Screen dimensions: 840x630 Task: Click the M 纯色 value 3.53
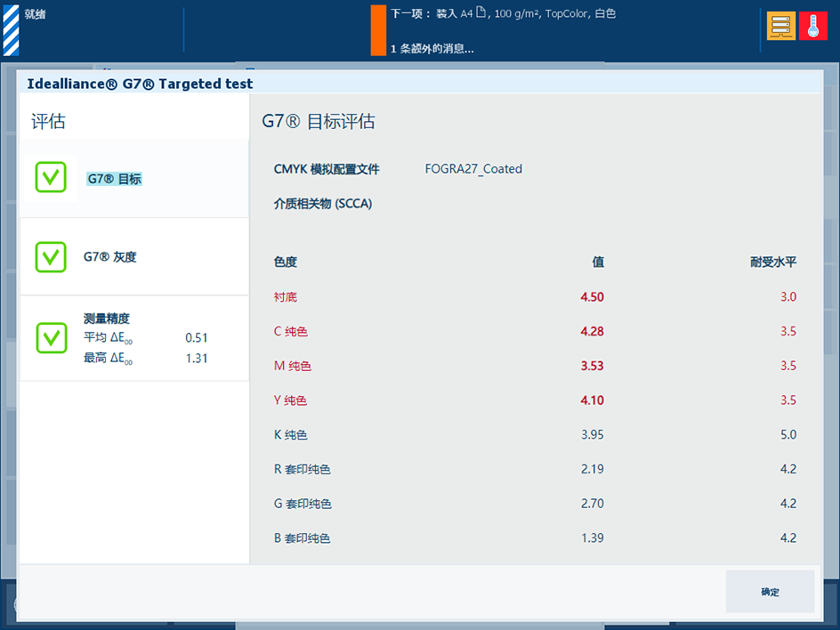[x=592, y=366]
